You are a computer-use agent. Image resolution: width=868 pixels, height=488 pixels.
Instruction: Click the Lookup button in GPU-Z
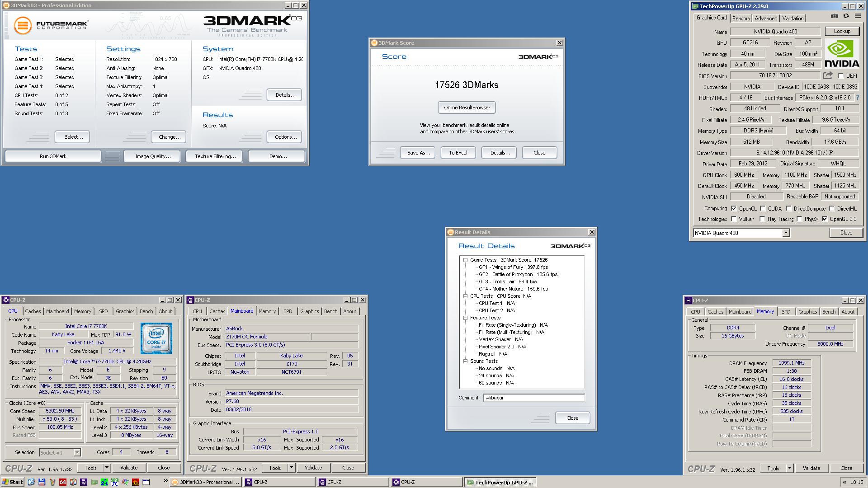pyautogui.click(x=842, y=31)
